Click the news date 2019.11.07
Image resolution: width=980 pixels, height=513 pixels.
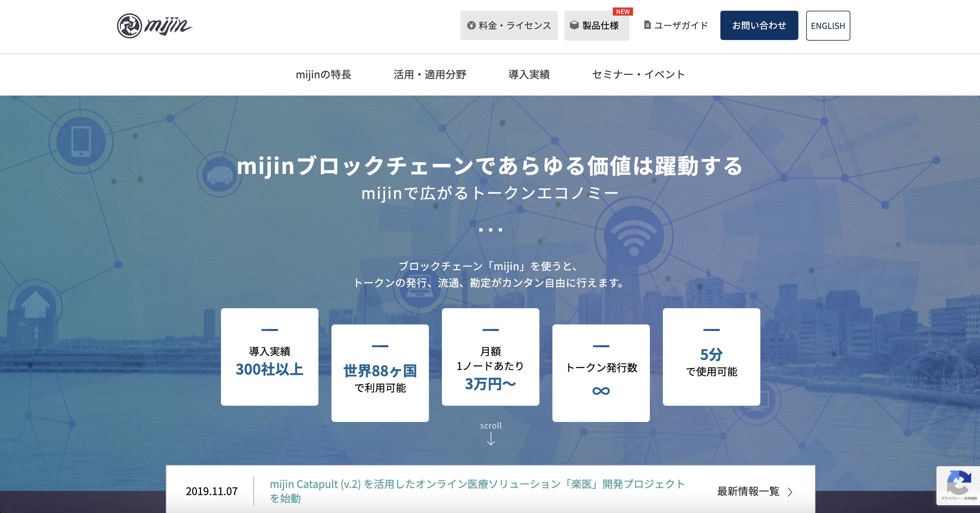212,491
